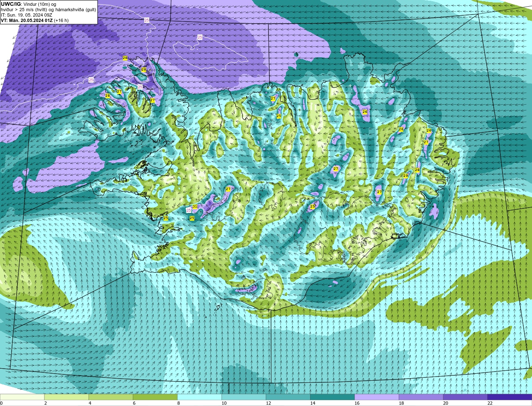Screen dimensions: 532x406
Task: Click the legend scale value '14'
Action: click(313, 403)
